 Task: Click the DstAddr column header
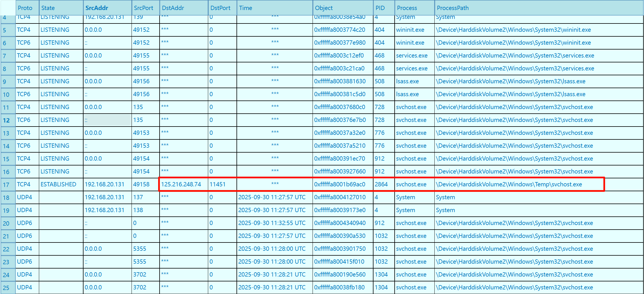[x=173, y=8]
